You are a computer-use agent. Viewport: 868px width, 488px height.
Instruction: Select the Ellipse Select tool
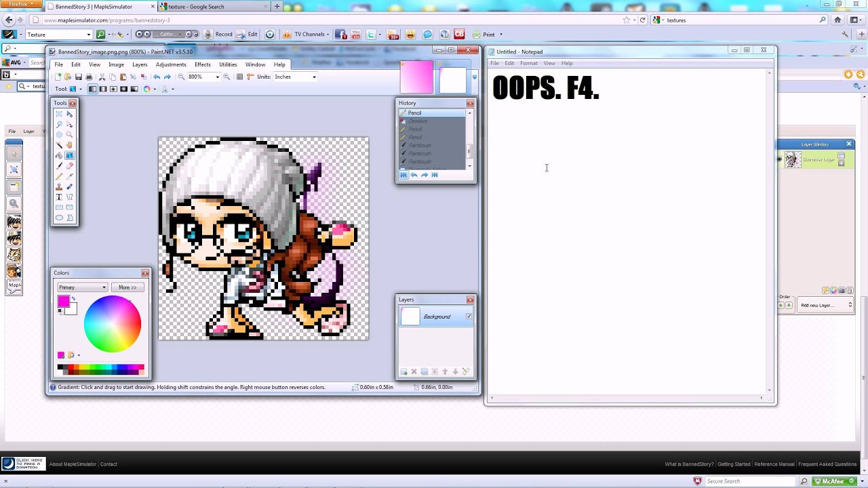(59, 134)
